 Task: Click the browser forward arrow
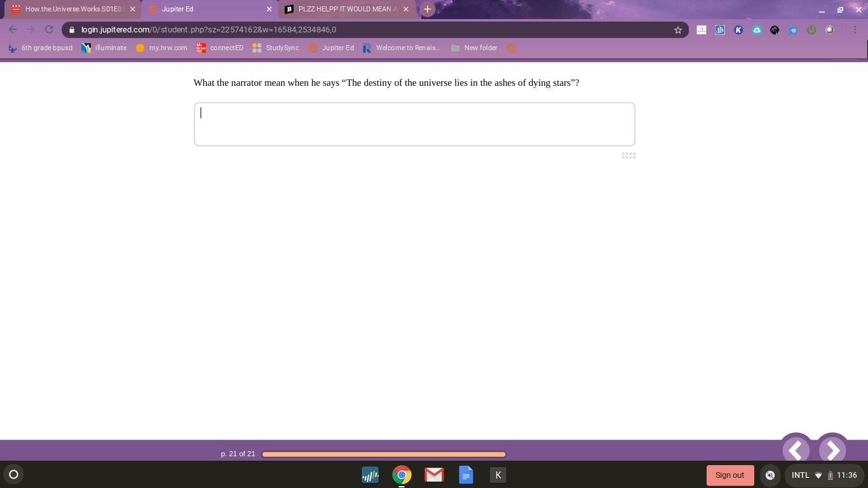[x=31, y=30]
